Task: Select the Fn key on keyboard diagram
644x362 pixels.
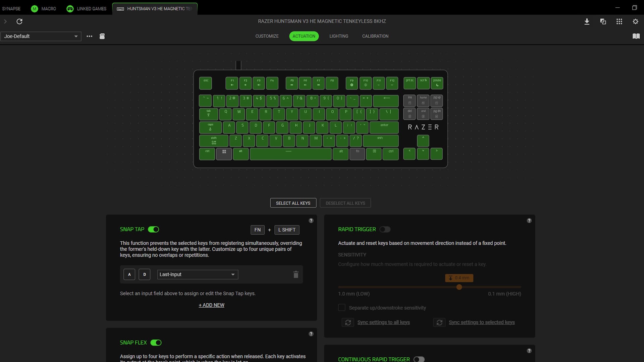Action: pyautogui.click(x=357, y=154)
